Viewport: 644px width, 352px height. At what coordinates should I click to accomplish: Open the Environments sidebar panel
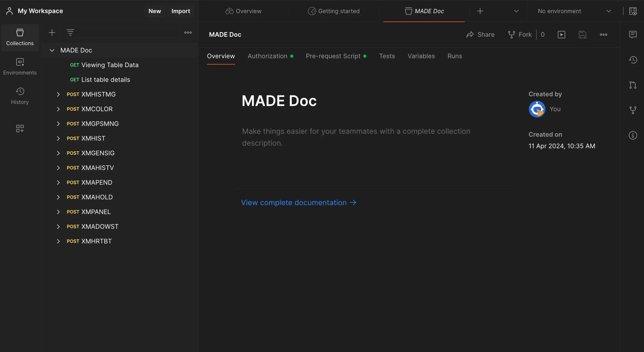click(x=20, y=67)
